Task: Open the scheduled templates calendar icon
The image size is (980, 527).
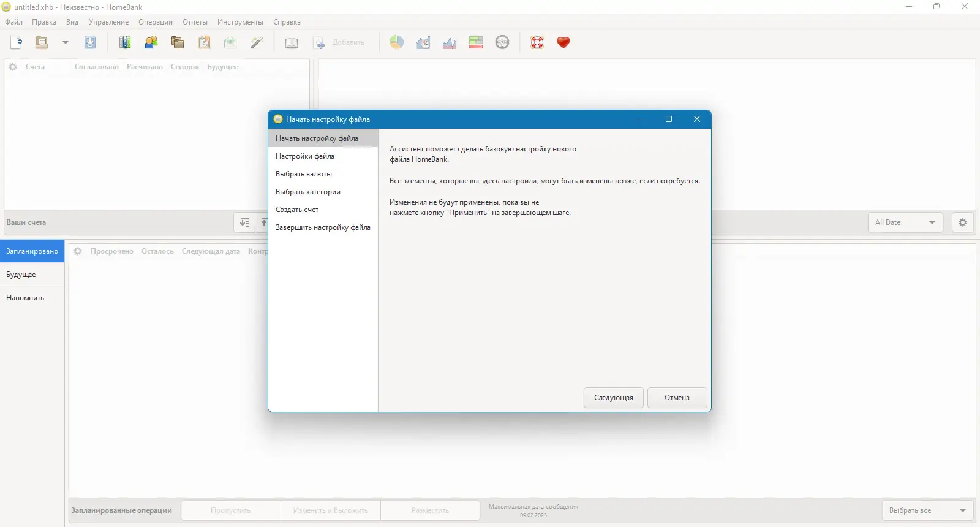Action: (204, 42)
